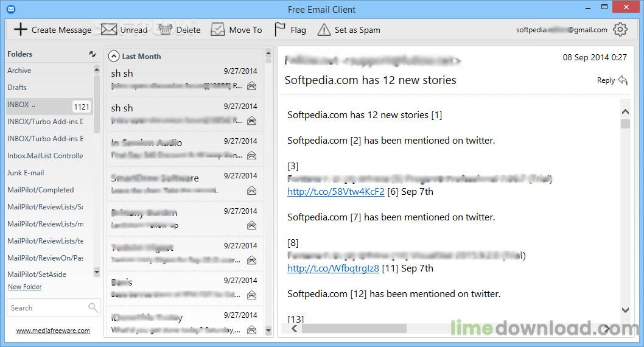Mark message Unread via envelope icon
The image size is (644, 347).
(x=109, y=30)
